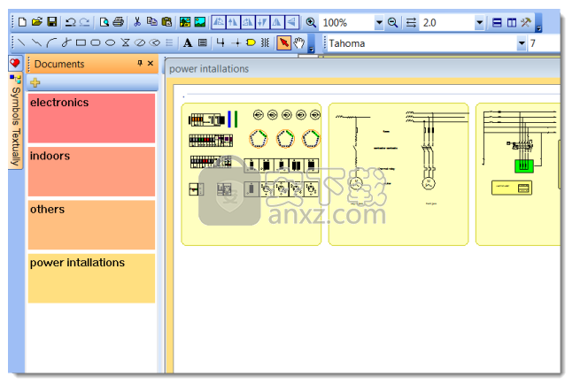Select the power intallations document tab
The image size is (588, 384).
209,68
